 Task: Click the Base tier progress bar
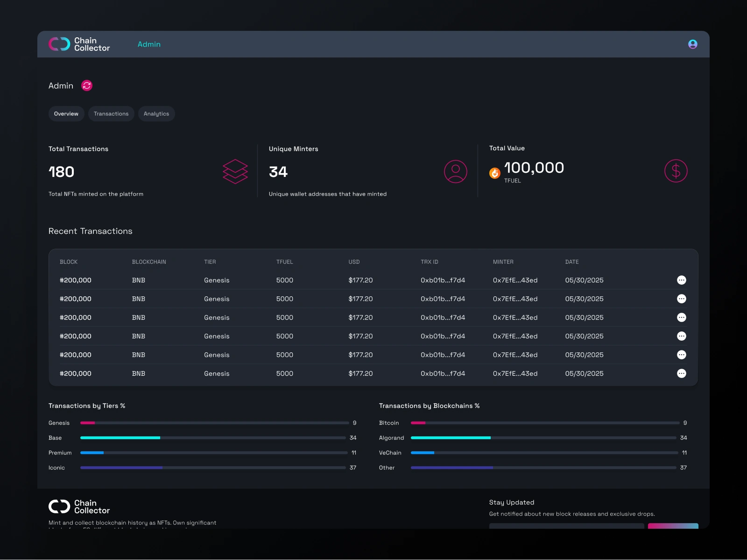coord(213,438)
